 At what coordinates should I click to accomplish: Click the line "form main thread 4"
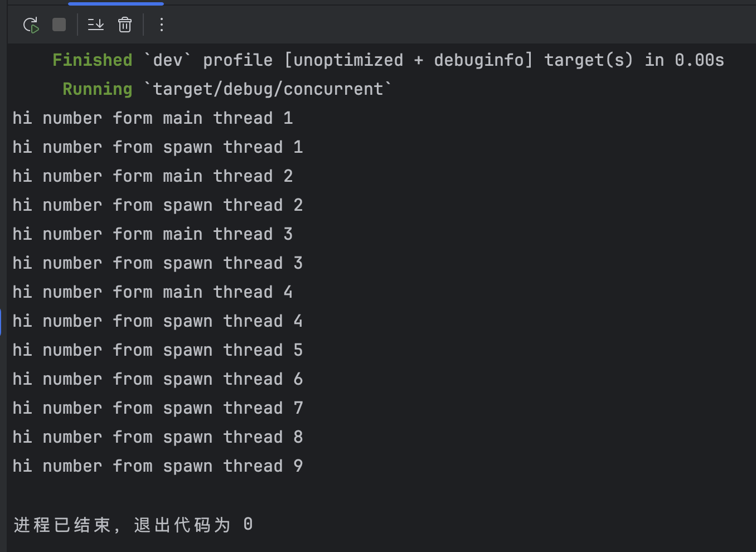coord(152,292)
